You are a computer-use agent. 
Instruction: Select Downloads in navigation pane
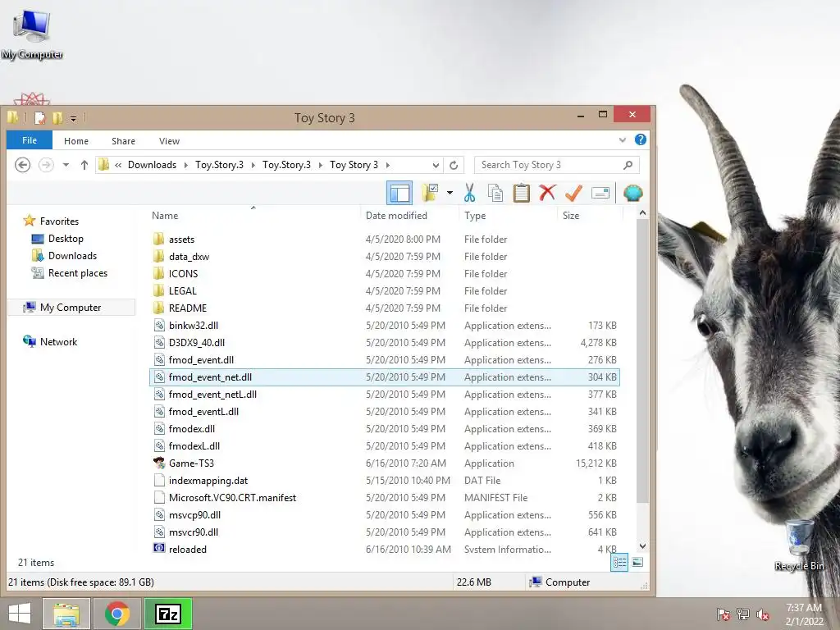point(72,256)
